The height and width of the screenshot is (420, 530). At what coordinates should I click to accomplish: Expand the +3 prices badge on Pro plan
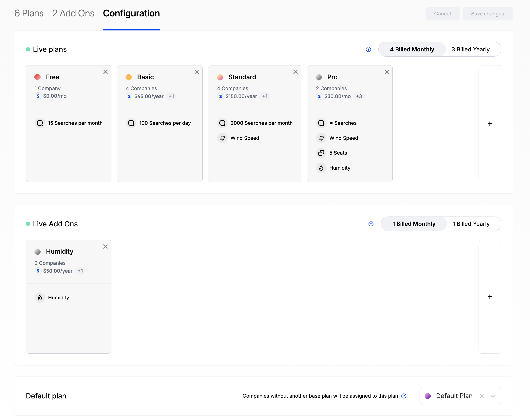[359, 96]
